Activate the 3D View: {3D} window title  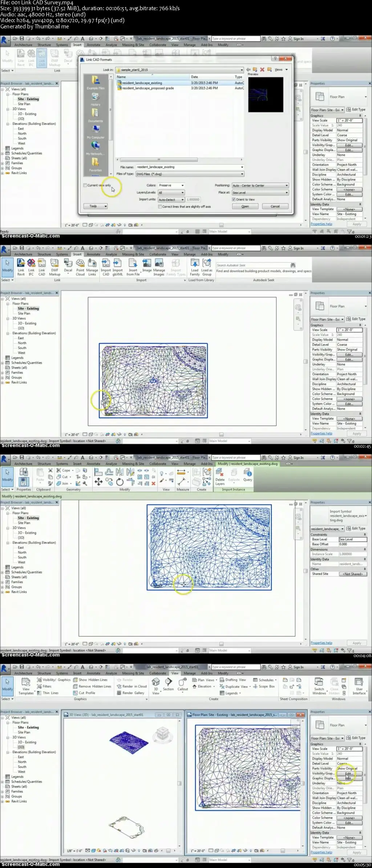(x=106, y=715)
